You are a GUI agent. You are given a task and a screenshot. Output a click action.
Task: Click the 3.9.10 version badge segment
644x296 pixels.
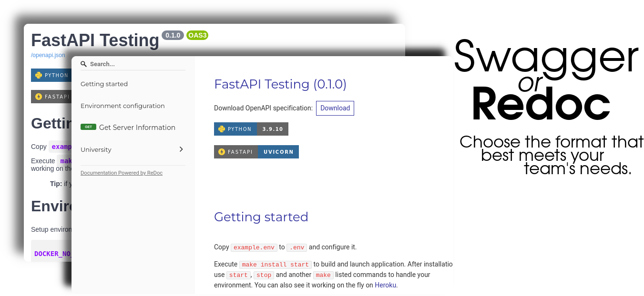[273, 129]
